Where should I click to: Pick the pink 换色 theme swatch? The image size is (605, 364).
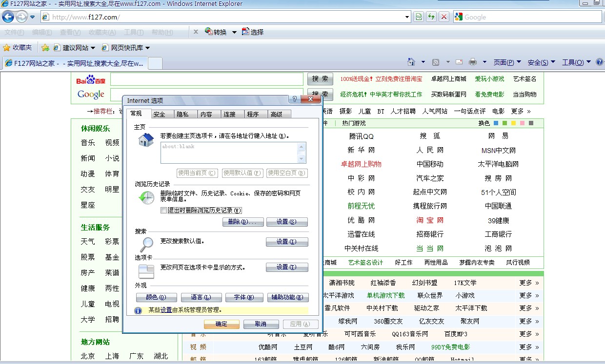pyautogui.click(x=523, y=123)
